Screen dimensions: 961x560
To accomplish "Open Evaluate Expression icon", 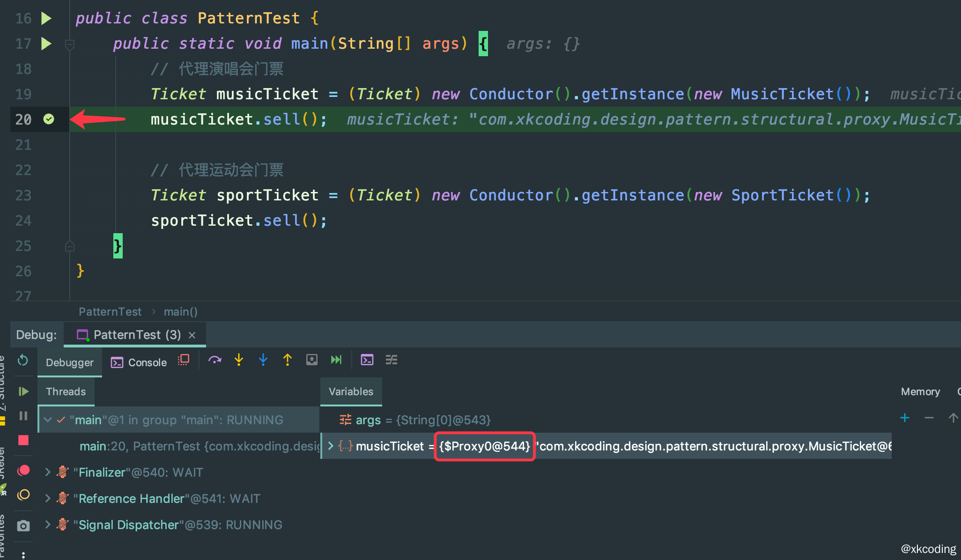I will [367, 360].
